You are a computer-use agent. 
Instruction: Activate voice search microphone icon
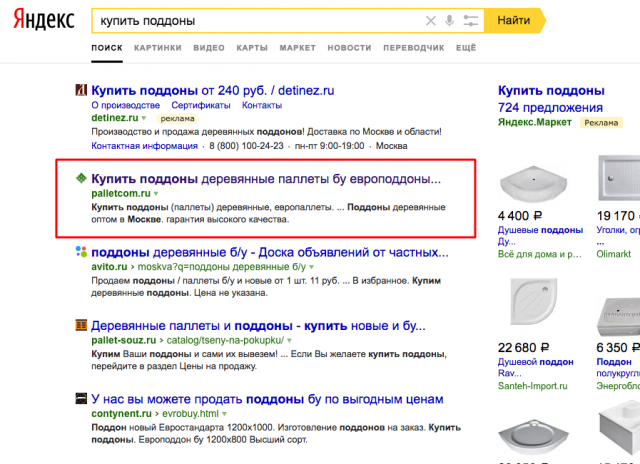(449, 20)
